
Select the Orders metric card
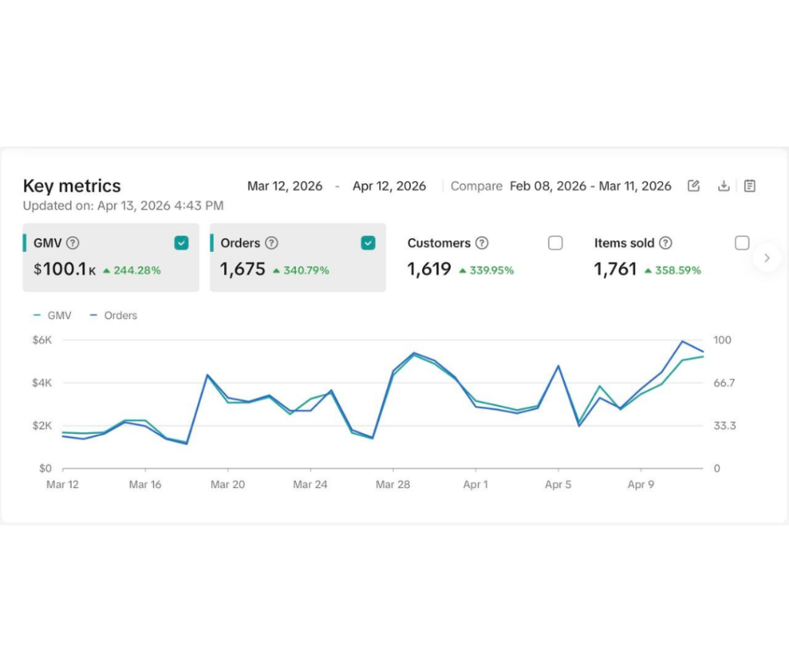298,257
